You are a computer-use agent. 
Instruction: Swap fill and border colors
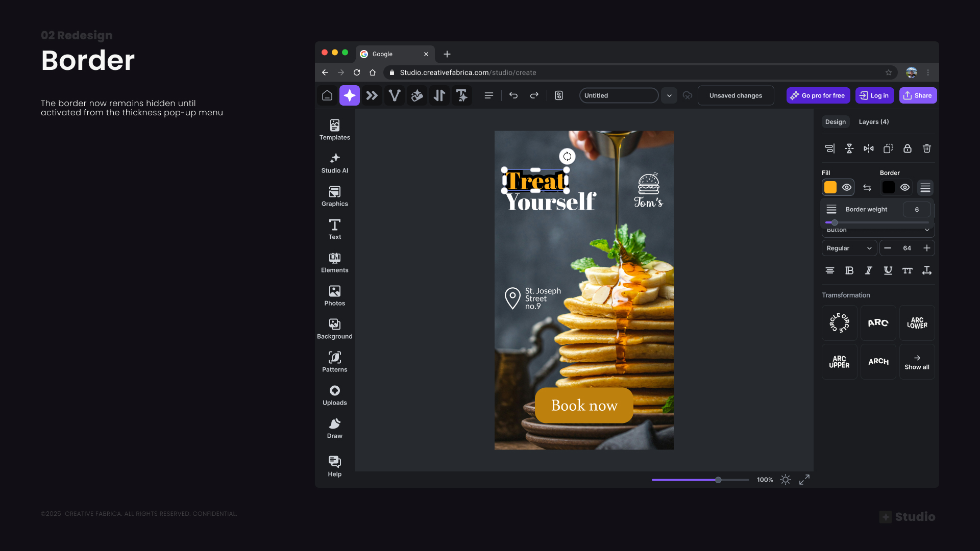click(867, 188)
